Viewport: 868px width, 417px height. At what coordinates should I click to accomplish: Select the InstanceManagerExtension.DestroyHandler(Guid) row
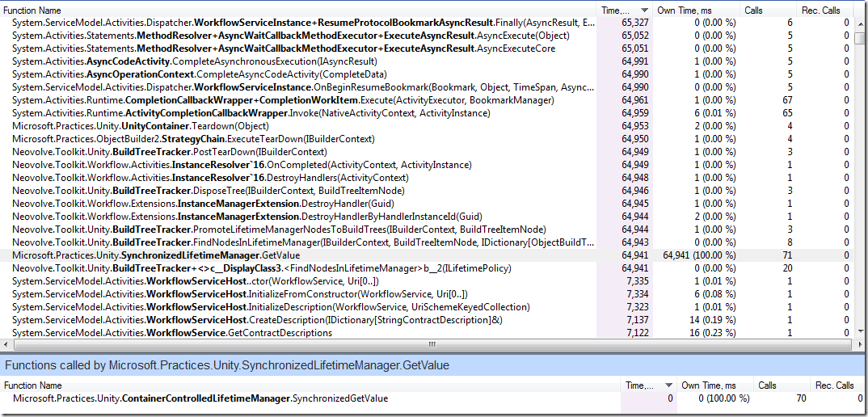coord(426,203)
